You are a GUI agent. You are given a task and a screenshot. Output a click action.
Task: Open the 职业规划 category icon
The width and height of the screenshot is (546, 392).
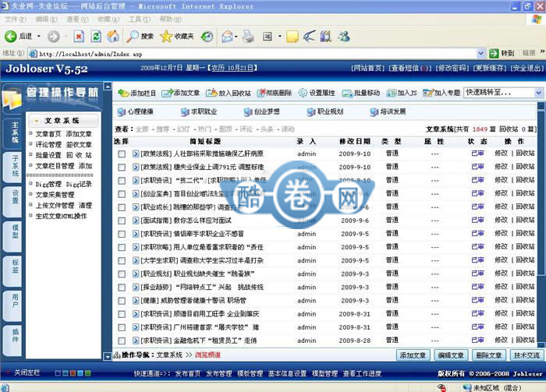pyautogui.click(x=311, y=111)
